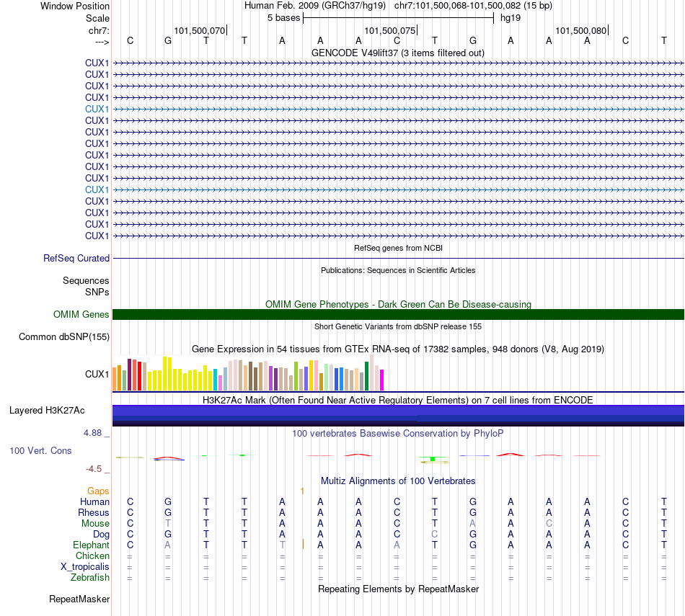The height and width of the screenshot is (616, 685).
Task: Click the X_tropicalis alignment row label
Action: (85, 567)
